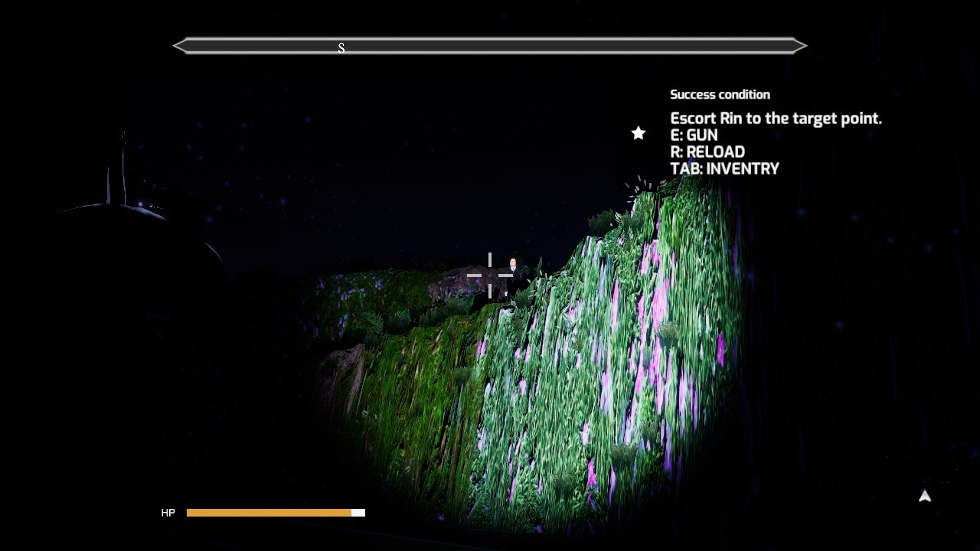The width and height of the screenshot is (980, 551).
Task: Click the center of the compass strip
Action: (490, 46)
